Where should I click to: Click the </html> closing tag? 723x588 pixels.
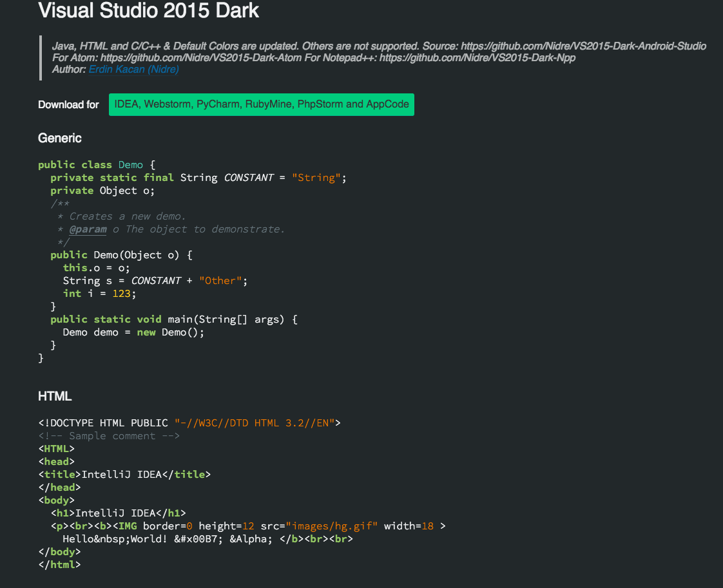point(59,565)
